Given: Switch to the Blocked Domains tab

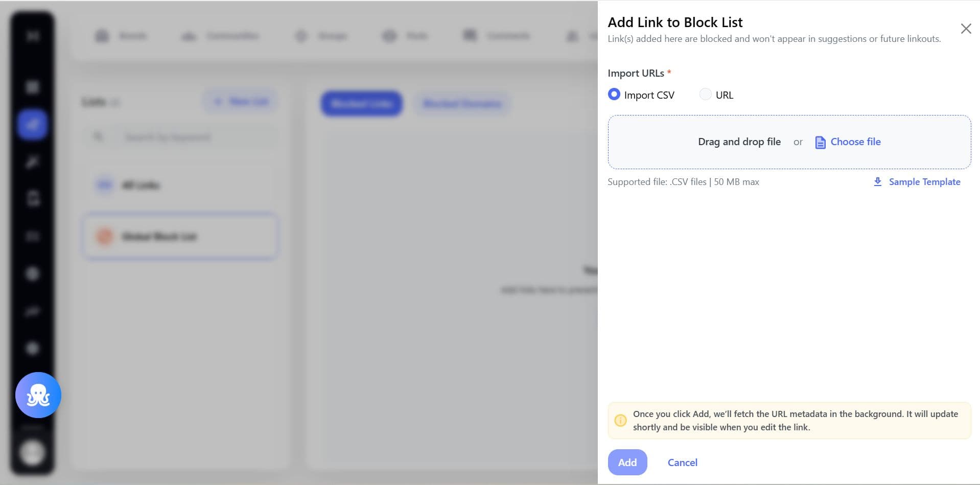Looking at the screenshot, I should point(462,104).
